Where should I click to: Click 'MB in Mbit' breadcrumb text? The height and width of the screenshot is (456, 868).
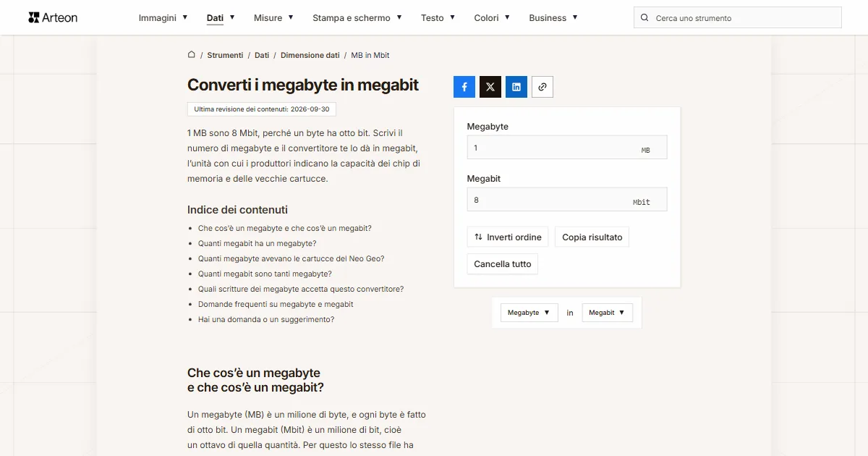click(x=370, y=55)
